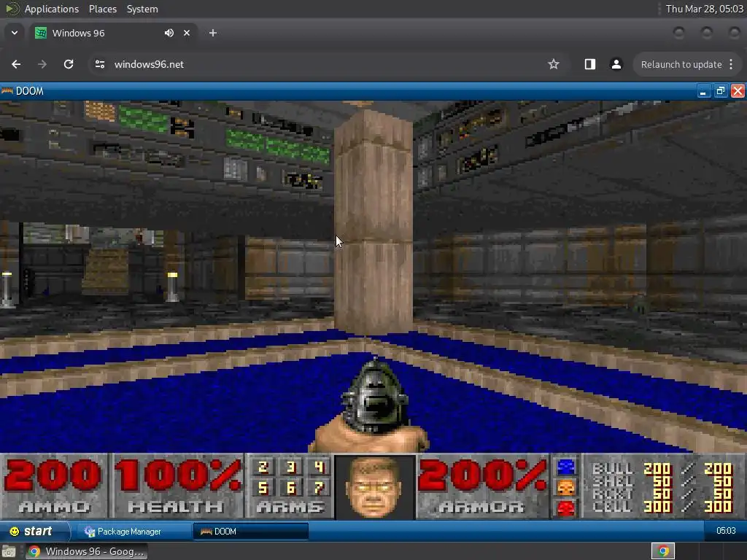Click weapon slot 7 in ARMS panel
The height and width of the screenshot is (560, 747).
click(320, 488)
